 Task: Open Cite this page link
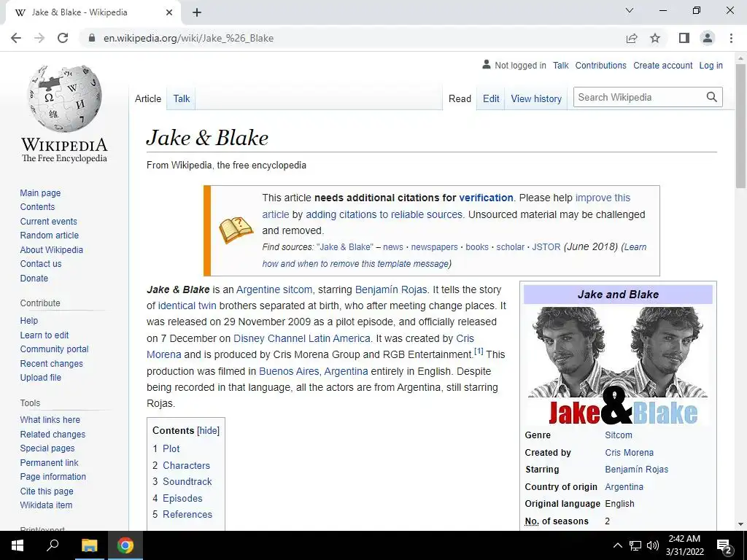click(x=47, y=491)
